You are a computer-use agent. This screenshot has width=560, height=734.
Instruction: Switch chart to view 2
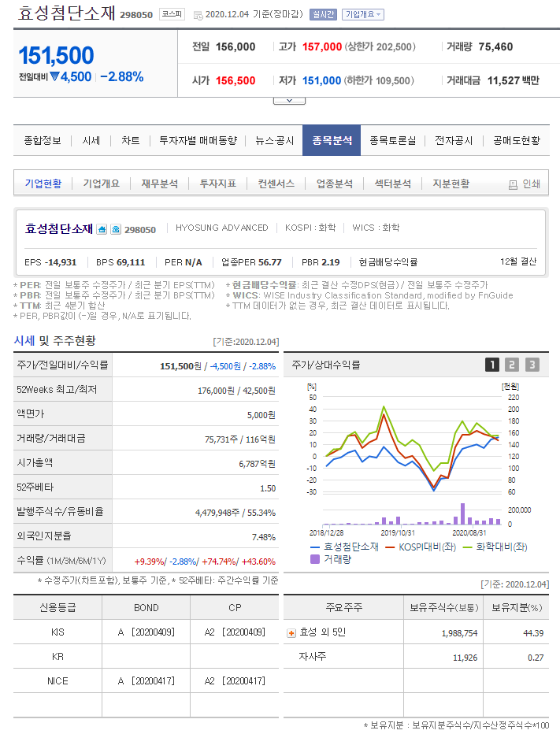tap(512, 365)
